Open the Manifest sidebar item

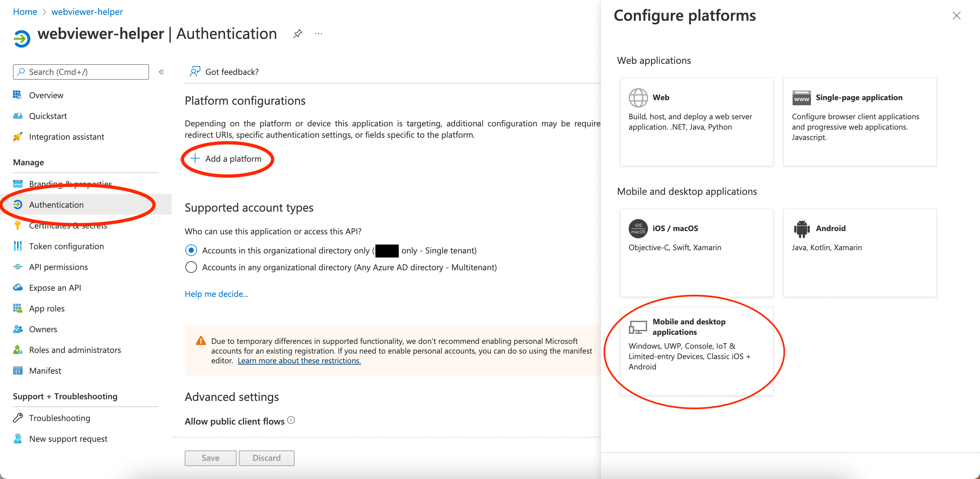(x=45, y=370)
